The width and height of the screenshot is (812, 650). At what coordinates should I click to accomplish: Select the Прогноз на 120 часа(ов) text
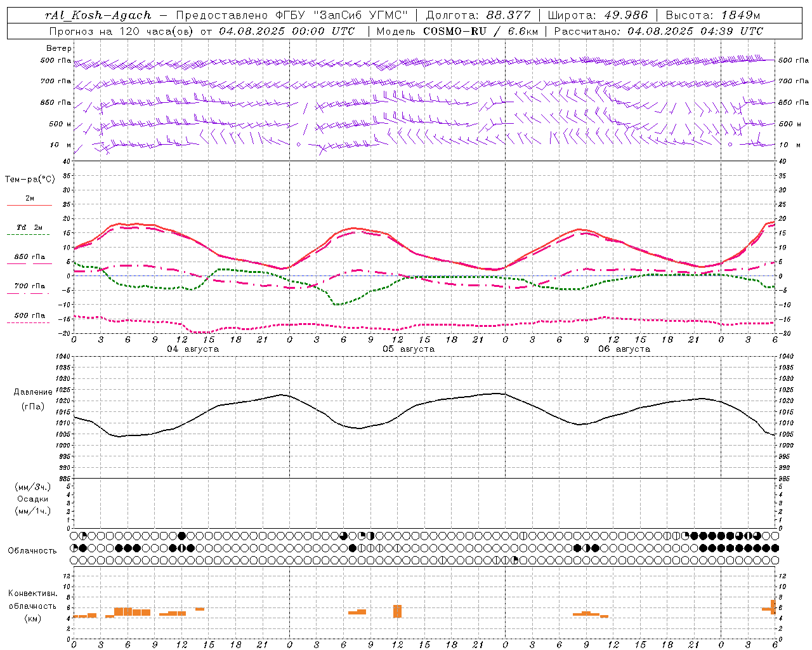(122, 31)
